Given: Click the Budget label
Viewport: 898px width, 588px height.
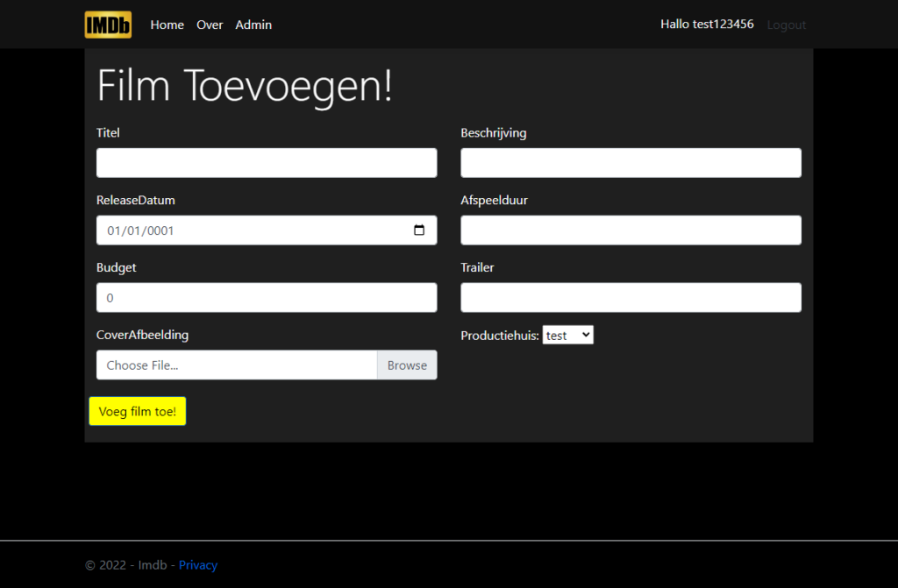Looking at the screenshot, I should 117,268.
